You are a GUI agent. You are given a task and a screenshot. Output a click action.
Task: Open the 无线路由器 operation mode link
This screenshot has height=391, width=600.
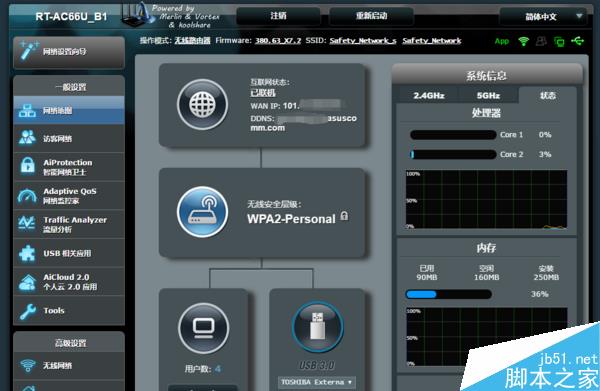(192, 41)
